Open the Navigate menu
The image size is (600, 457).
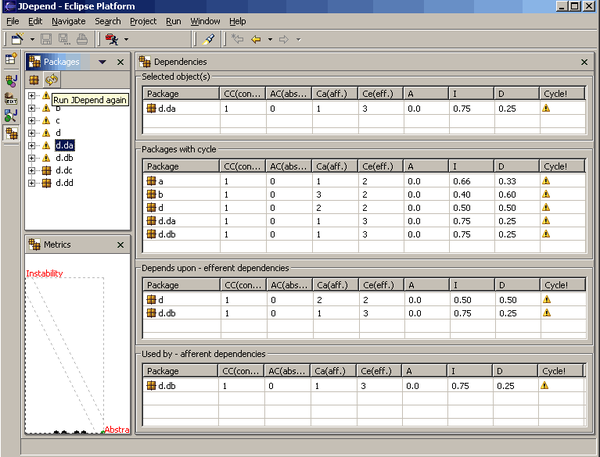pyautogui.click(x=68, y=21)
